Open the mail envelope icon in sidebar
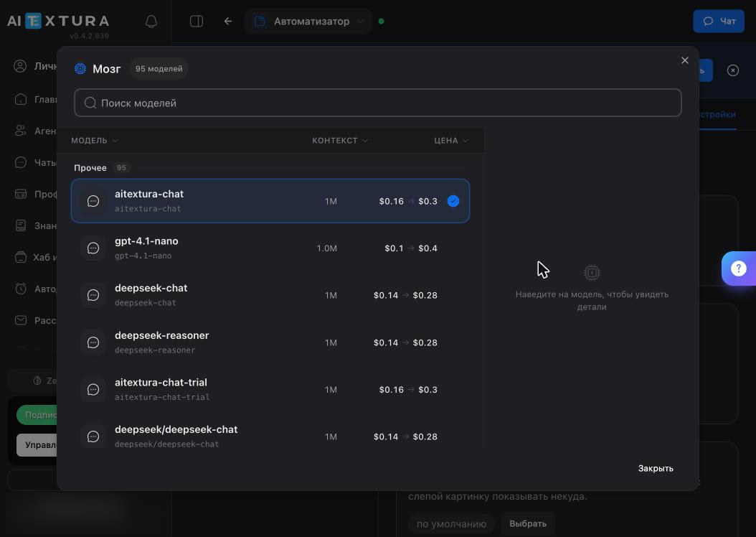 (21, 320)
